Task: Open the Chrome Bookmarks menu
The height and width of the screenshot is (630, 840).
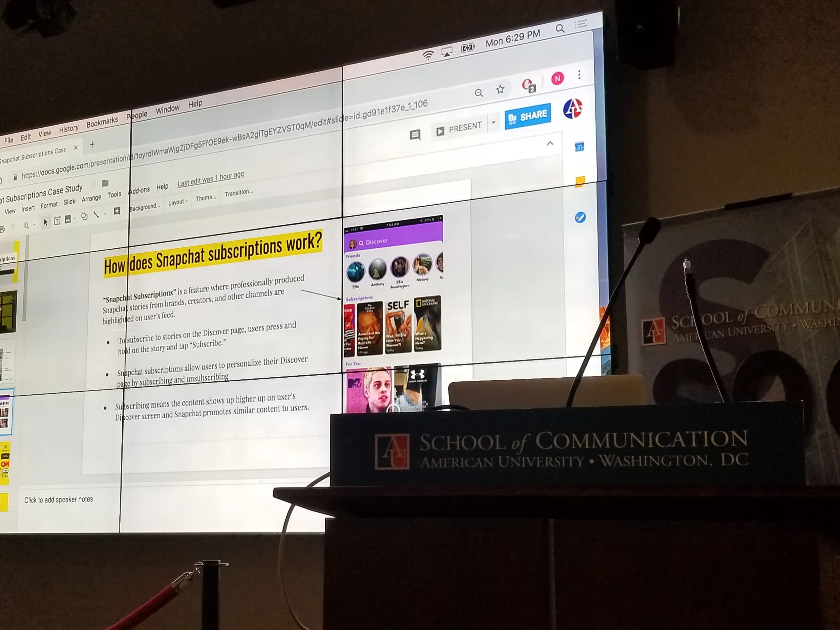Action: pos(102,122)
